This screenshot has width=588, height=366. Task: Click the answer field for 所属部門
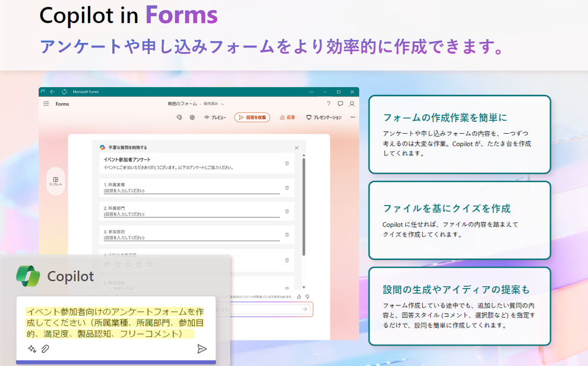[x=192, y=214]
